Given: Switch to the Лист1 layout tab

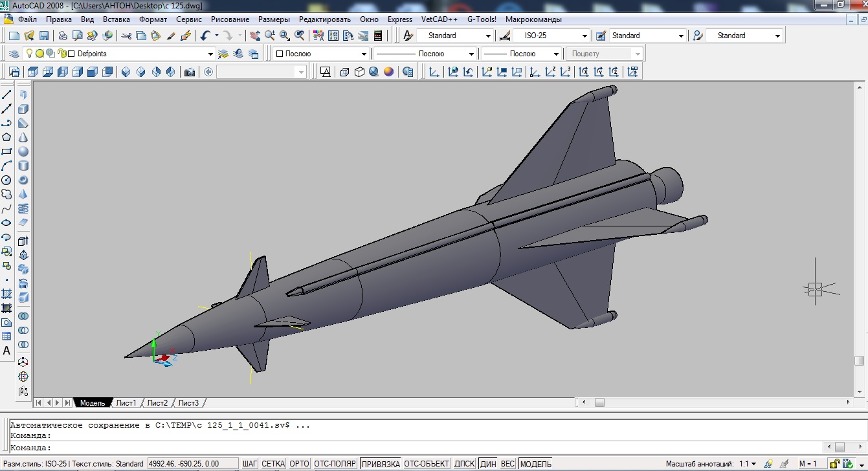Looking at the screenshot, I should [x=126, y=403].
